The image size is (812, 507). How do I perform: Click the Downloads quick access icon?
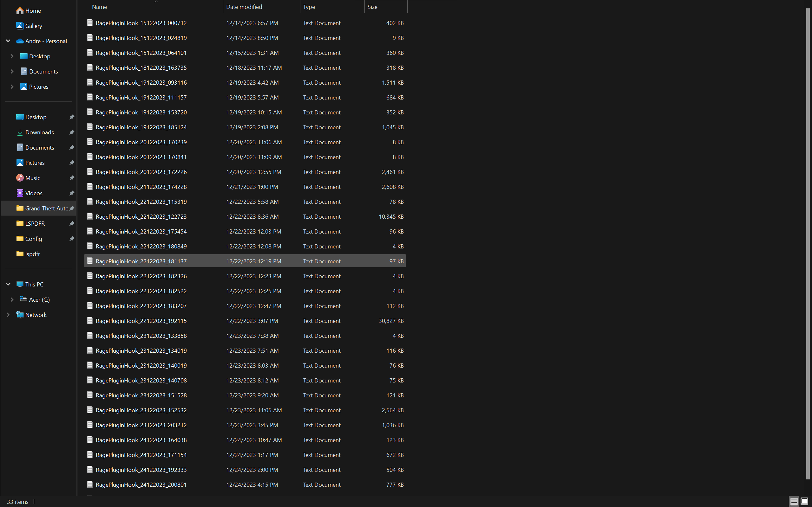click(20, 132)
